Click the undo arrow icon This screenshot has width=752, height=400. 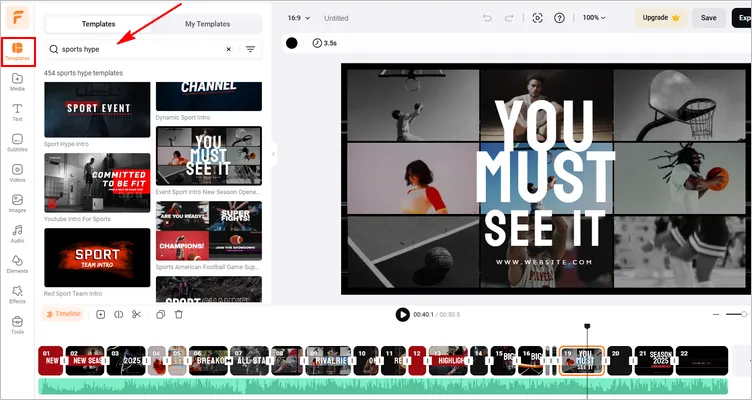pos(487,18)
